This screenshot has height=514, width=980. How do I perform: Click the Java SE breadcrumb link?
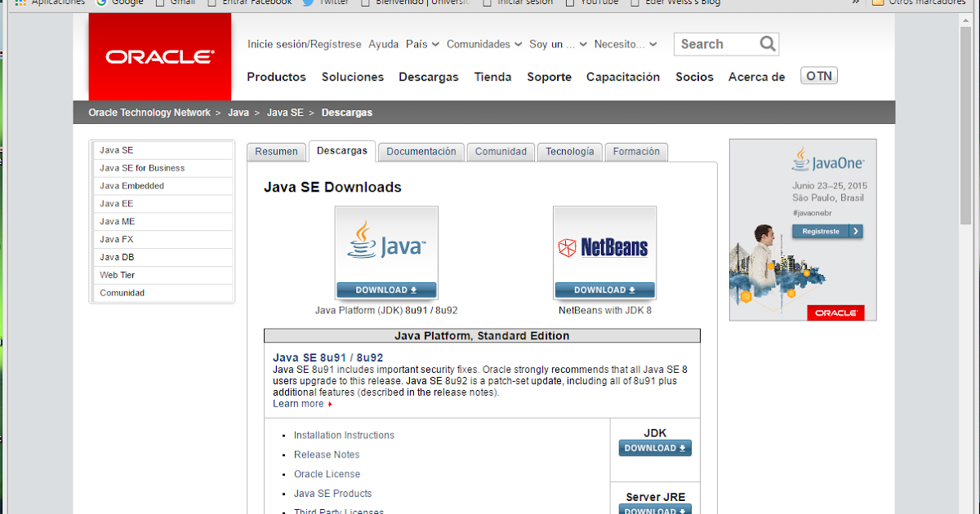[x=285, y=113]
